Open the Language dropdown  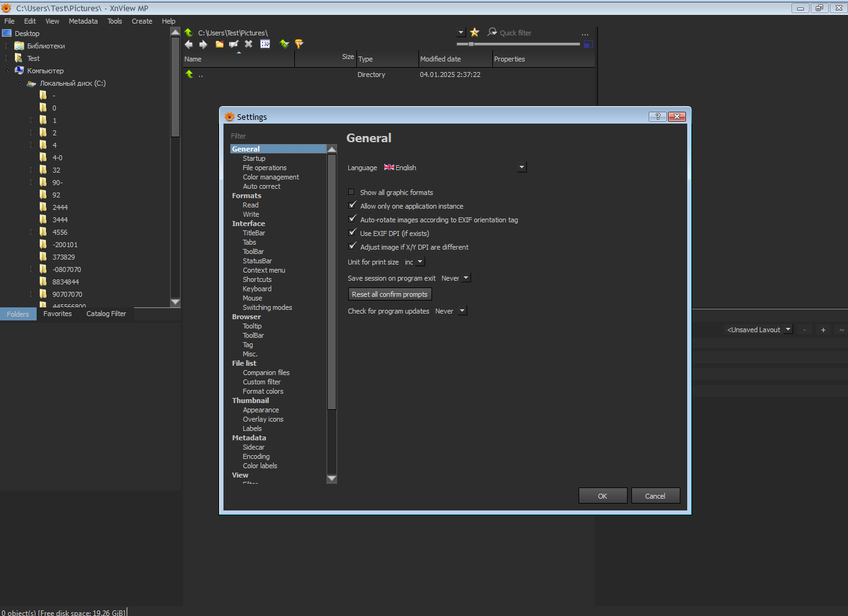pyautogui.click(x=521, y=168)
